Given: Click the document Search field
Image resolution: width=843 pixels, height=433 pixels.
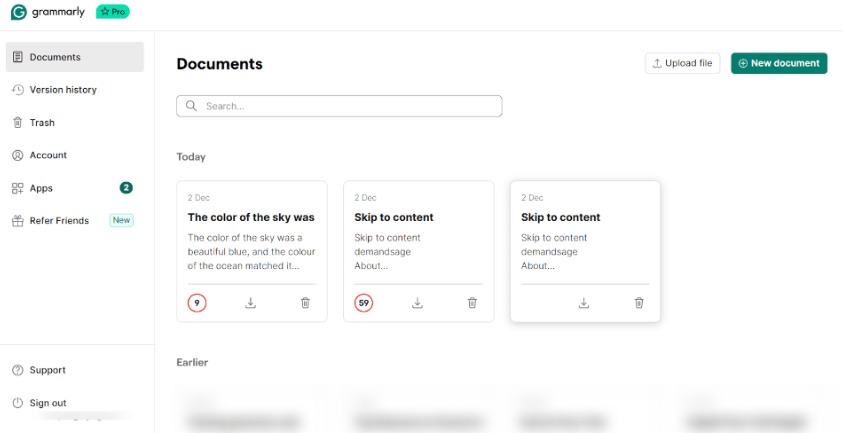Looking at the screenshot, I should 339,106.
